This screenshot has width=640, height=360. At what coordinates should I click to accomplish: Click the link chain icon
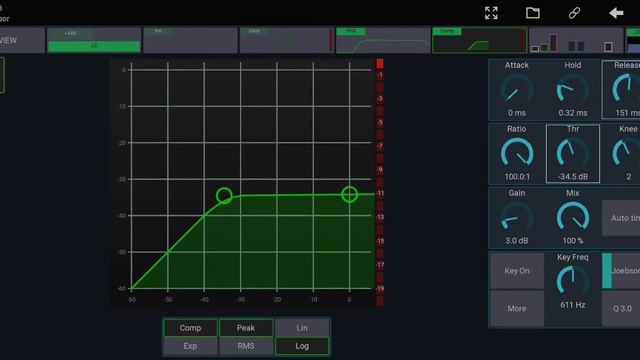pyautogui.click(x=574, y=13)
